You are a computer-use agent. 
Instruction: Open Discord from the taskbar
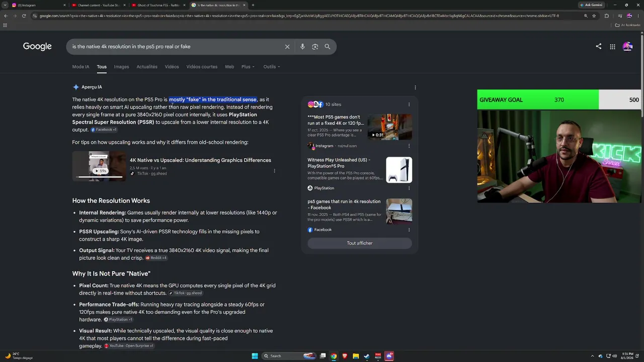389,356
